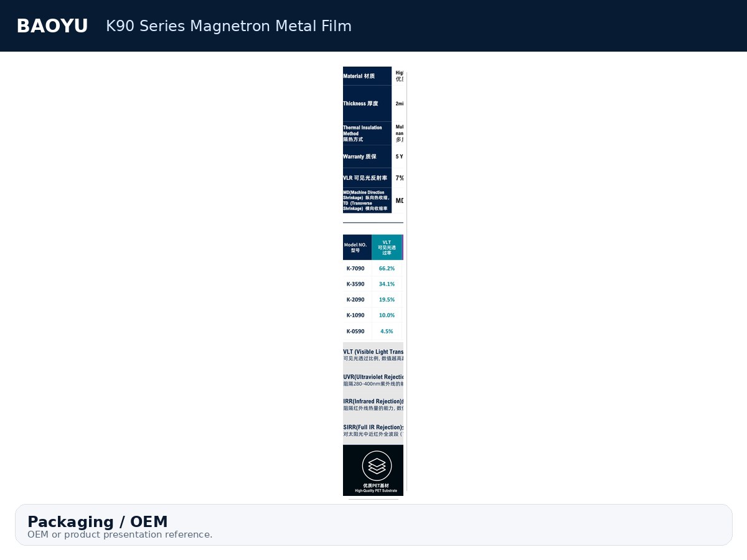The image size is (747, 560).
Task: Click the VLT (Visible Light Trans... definition
Action: pyautogui.click(x=373, y=355)
